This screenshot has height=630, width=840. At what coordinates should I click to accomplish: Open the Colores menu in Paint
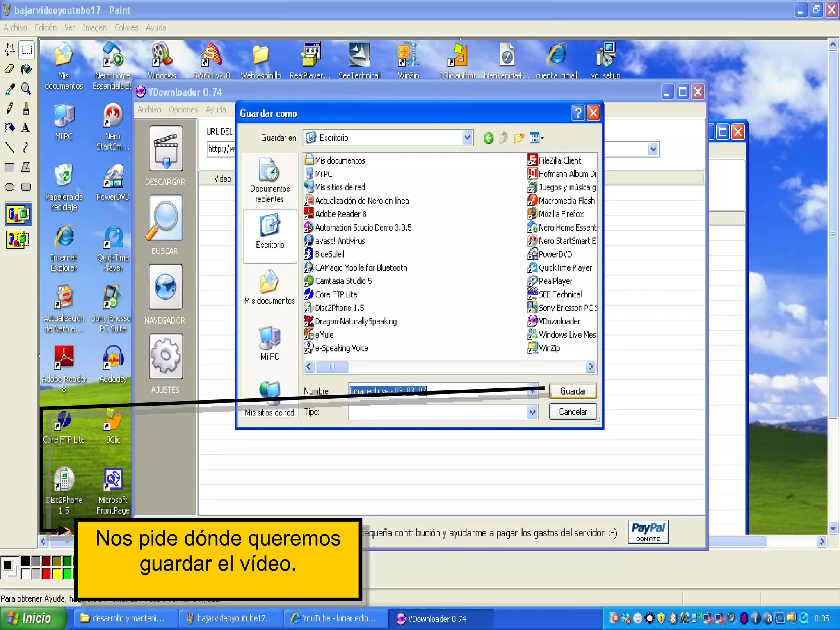point(126,27)
